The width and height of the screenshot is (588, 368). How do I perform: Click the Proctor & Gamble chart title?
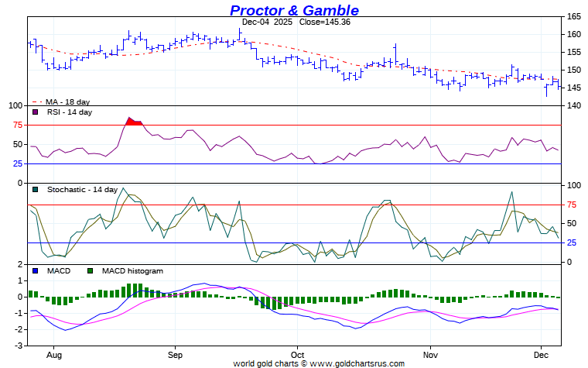[x=294, y=10]
